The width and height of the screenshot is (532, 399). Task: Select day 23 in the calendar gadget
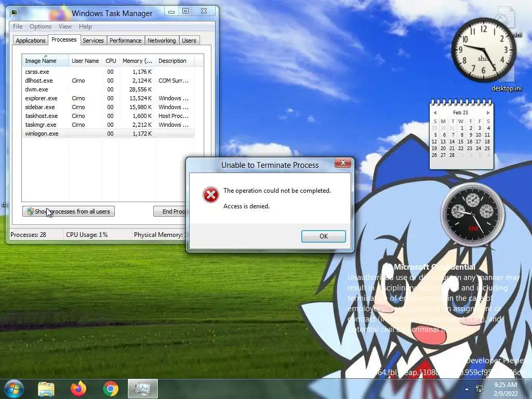tap(470, 148)
